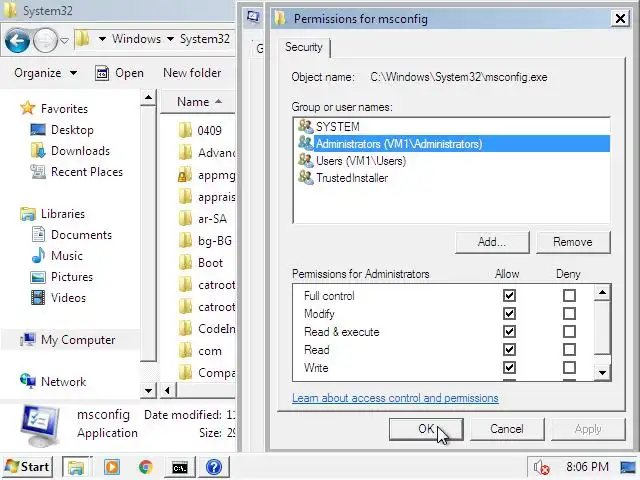
Task: Open Command Prompt from taskbar
Action: [180, 467]
